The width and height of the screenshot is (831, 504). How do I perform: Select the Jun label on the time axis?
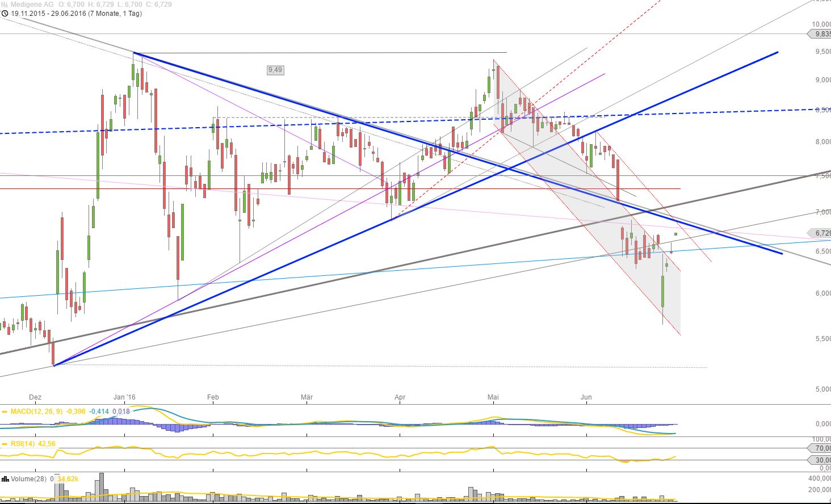585,397
